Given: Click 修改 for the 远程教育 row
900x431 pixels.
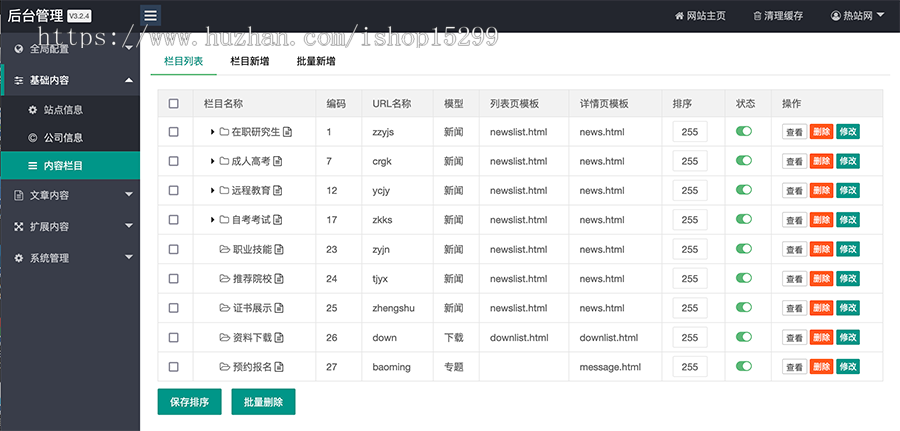Looking at the screenshot, I should pos(848,191).
